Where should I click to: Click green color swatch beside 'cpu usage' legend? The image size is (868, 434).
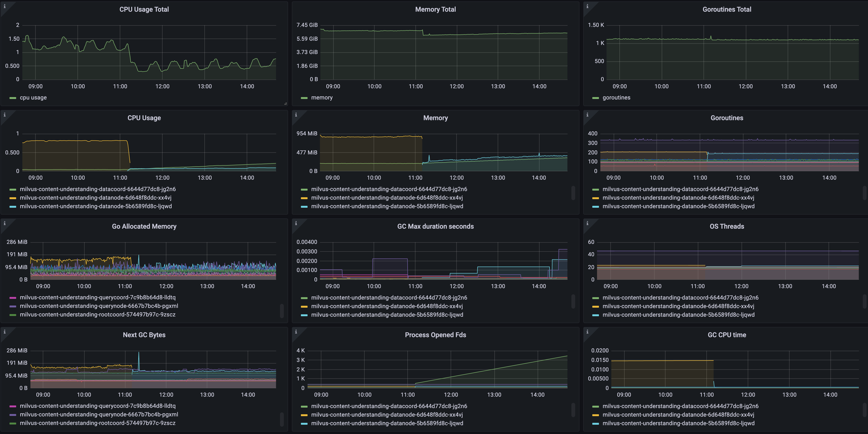(13, 98)
